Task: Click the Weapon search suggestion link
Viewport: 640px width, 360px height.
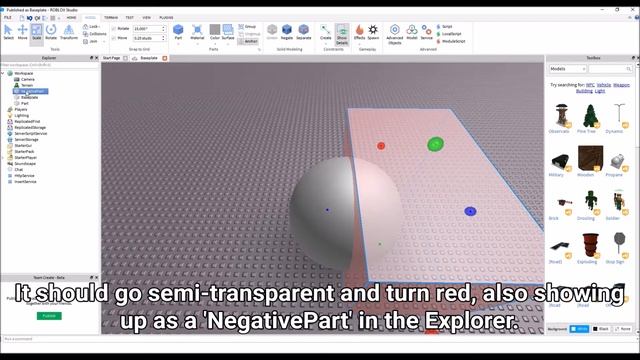Action: (621, 85)
